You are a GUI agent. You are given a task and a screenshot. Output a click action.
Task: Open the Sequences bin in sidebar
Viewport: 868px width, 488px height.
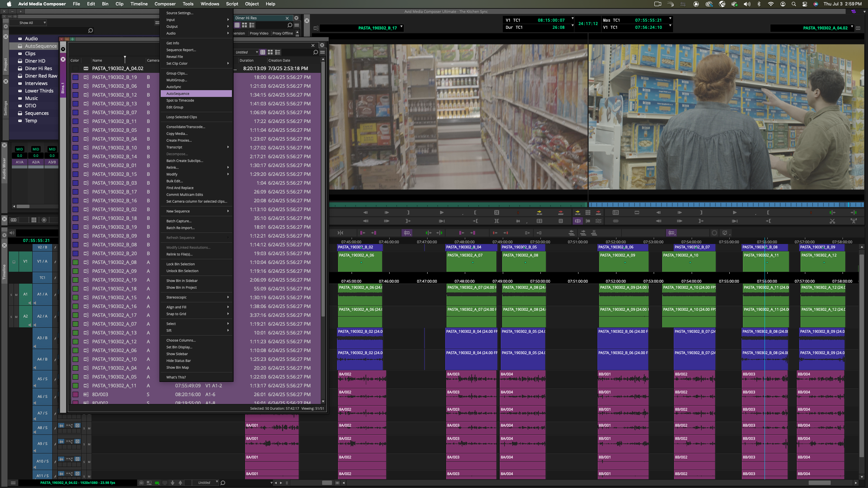[37, 113]
